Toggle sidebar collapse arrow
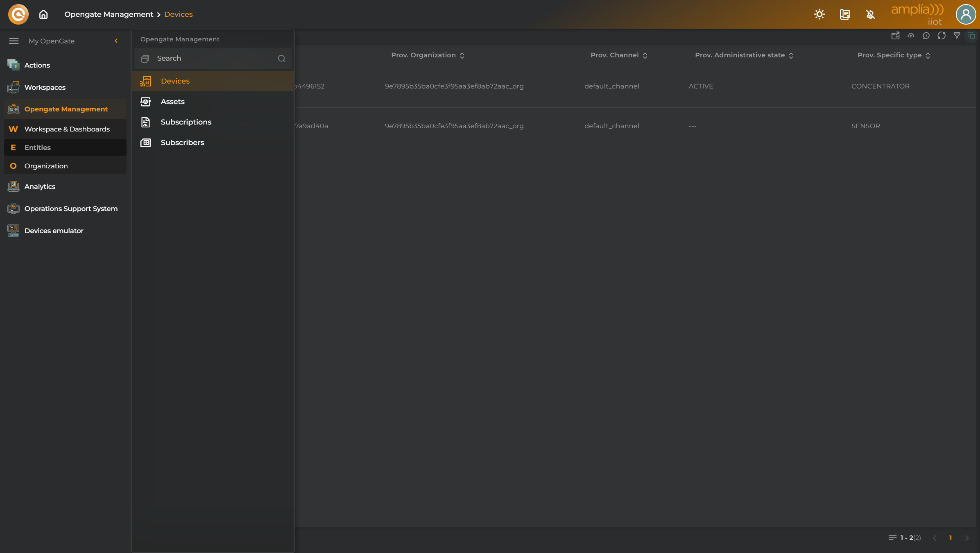The width and height of the screenshot is (980, 553). point(116,41)
